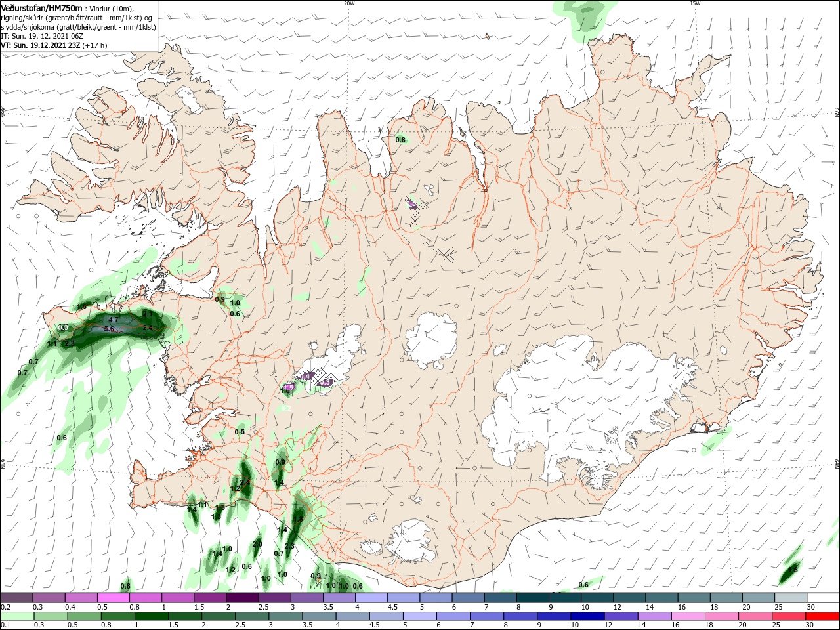Viewport: 840px width, 630px height.
Task: Pick lilac rain swatch between 14 and 16
Action: tap(655, 616)
